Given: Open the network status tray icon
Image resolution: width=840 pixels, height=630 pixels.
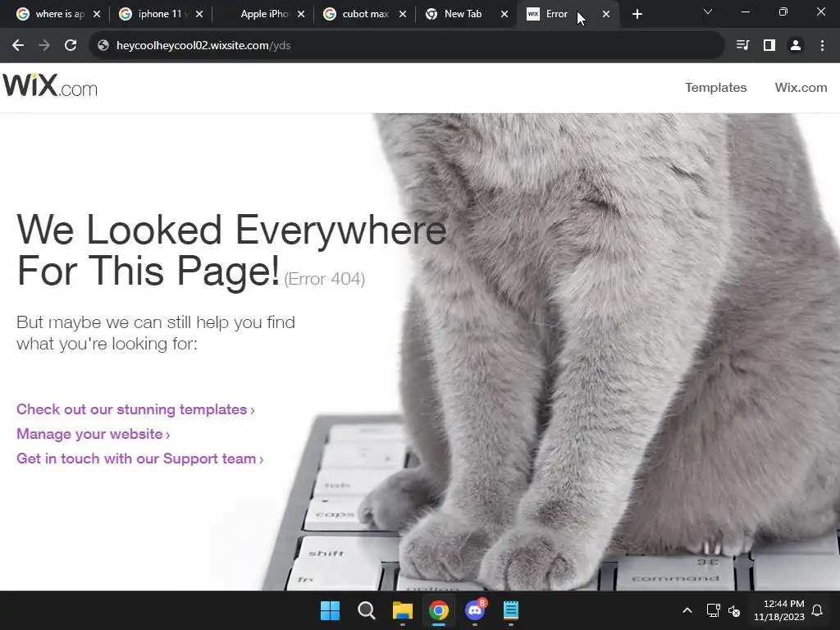Looking at the screenshot, I should point(713,610).
